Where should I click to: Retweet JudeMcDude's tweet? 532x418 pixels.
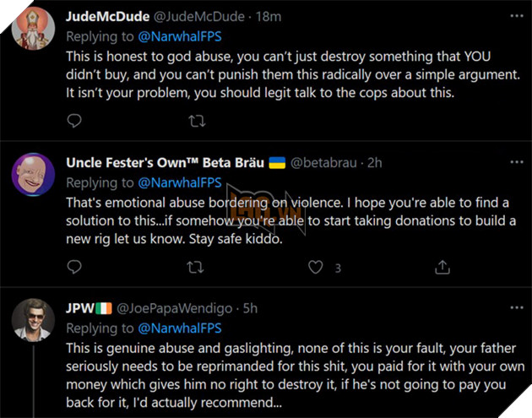coord(196,121)
